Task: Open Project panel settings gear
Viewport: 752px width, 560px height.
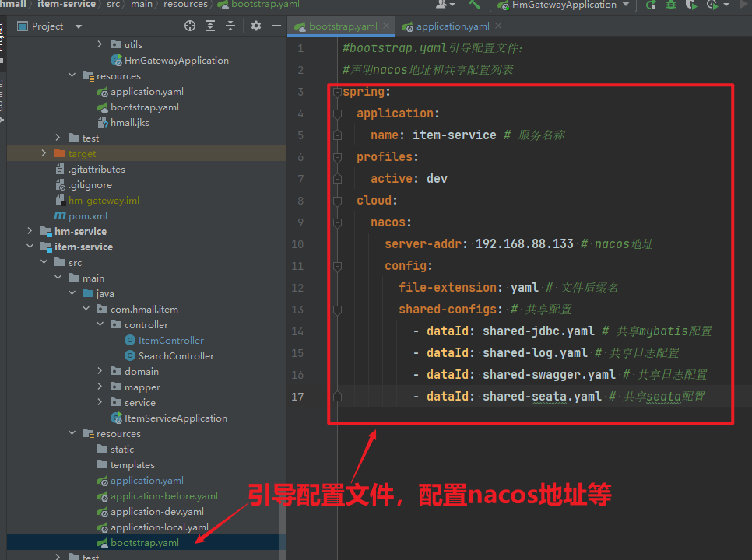Action: tap(256, 26)
